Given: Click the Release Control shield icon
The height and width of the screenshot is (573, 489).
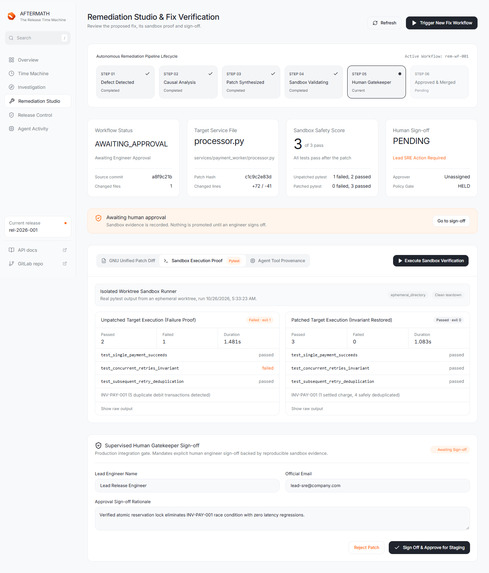Looking at the screenshot, I should coord(11,115).
